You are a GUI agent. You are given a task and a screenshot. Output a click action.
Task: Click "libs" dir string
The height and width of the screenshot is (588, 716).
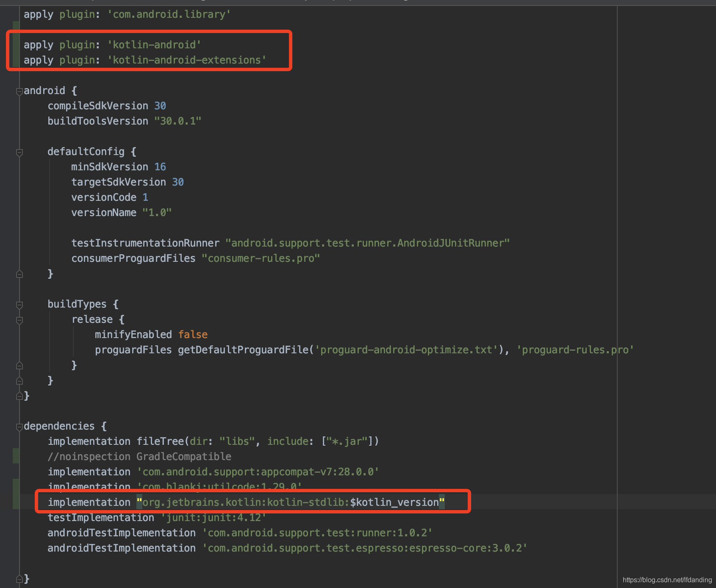(x=237, y=441)
